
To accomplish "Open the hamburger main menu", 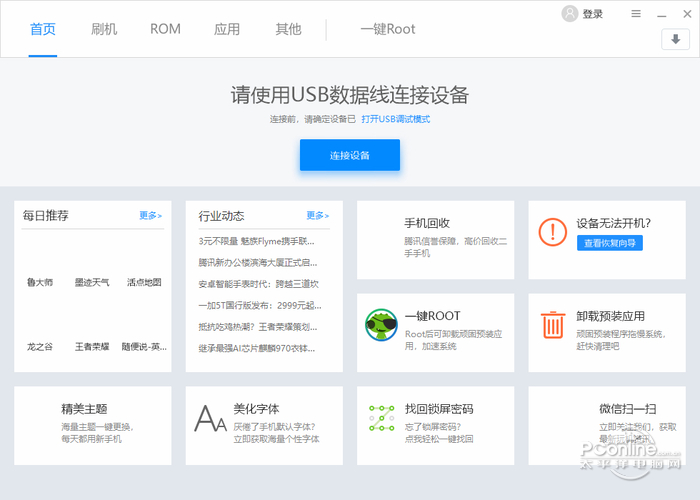I will click(x=636, y=14).
